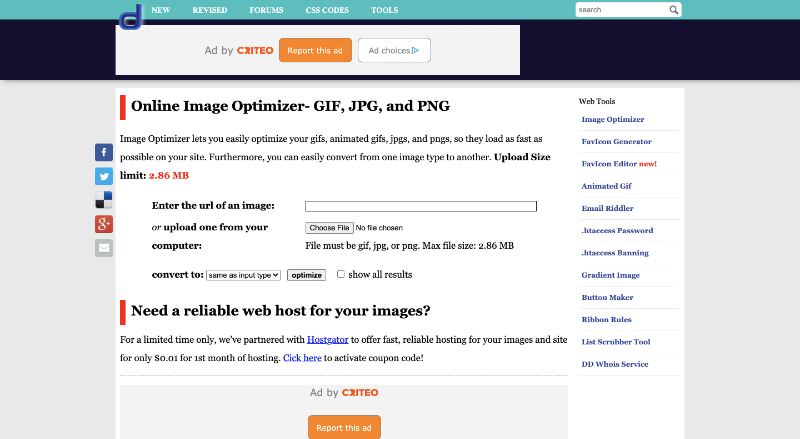Follow the 'Cick here' coupon link
Viewport: 800px width, 439px height.
tap(302, 358)
